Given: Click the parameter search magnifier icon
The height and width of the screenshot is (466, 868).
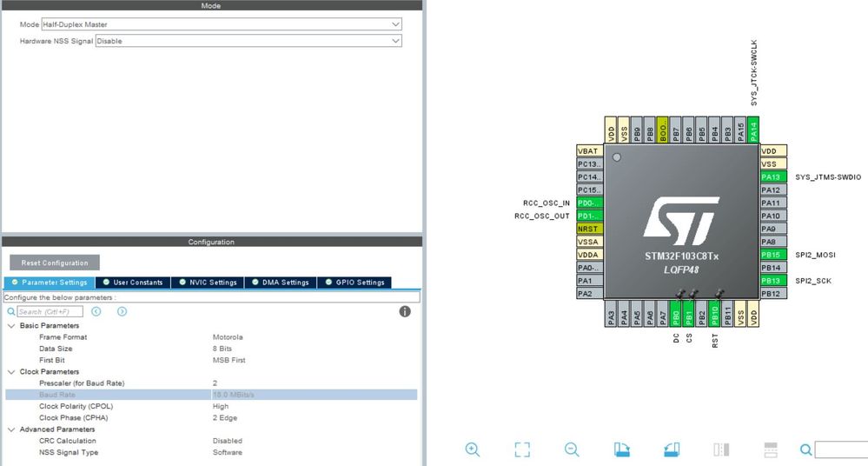Looking at the screenshot, I should coord(10,311).
